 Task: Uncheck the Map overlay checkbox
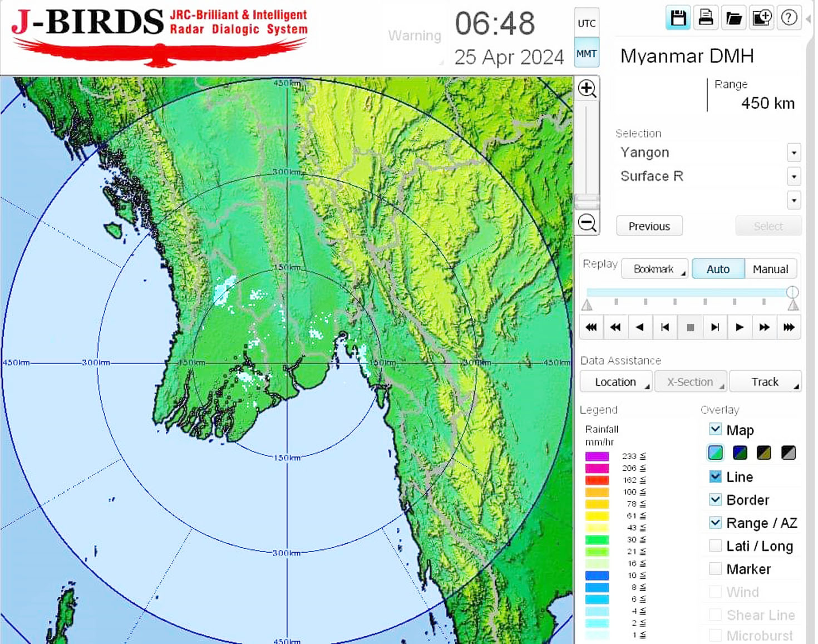[716, 430]
